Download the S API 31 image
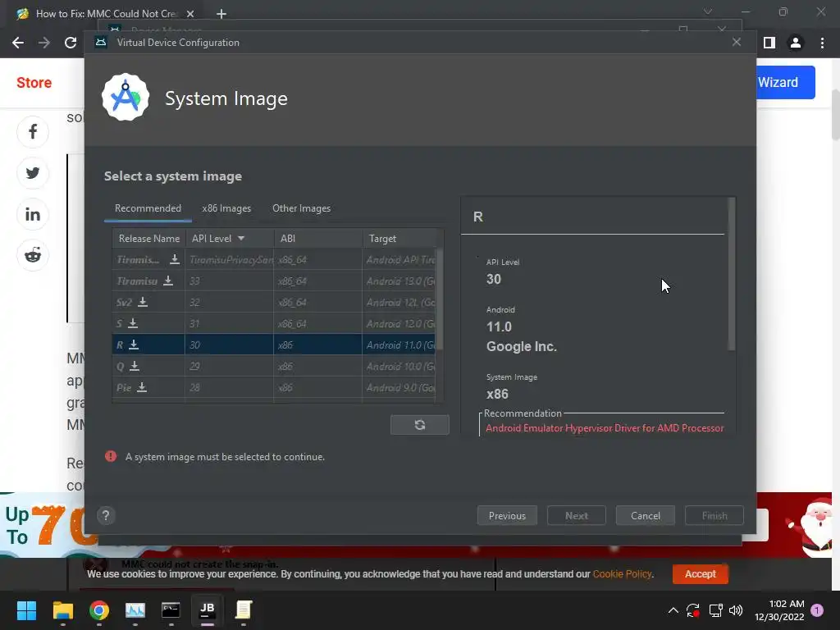 pyautogui.click(x=133, y=323)
